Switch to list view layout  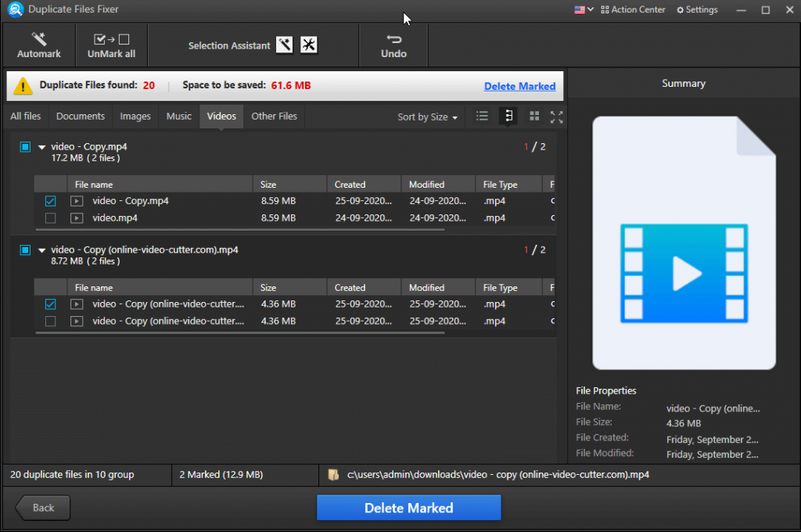pyautogui.click(x=482, y=116)
